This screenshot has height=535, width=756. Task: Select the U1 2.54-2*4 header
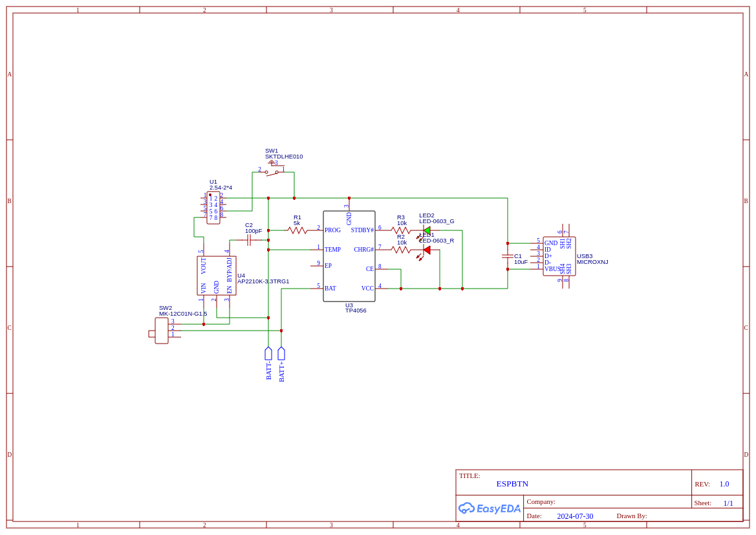click(x=213, y=208)
